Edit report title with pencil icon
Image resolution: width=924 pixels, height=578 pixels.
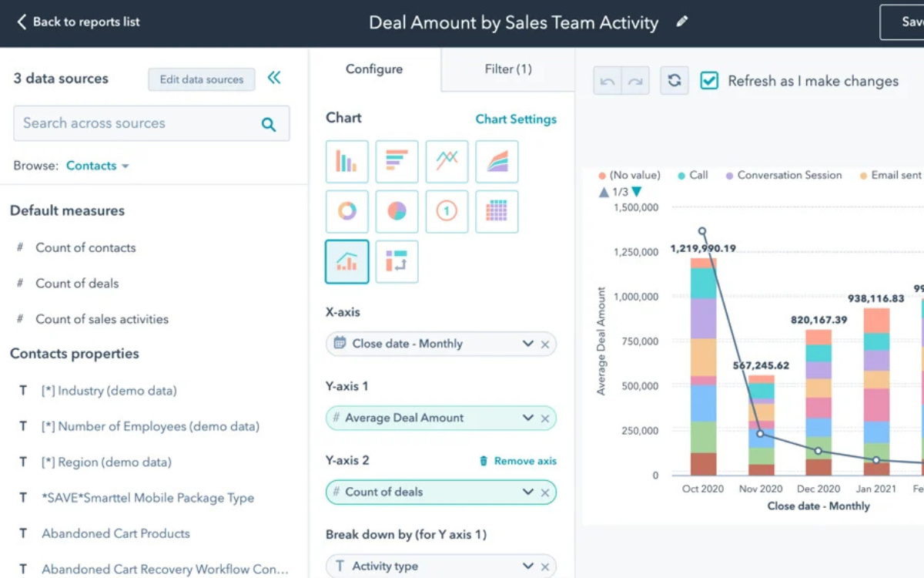681,22
